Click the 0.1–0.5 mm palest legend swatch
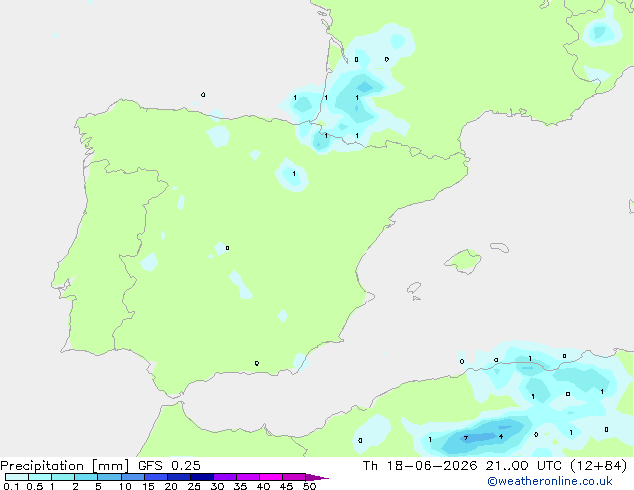Viewport: 634px width, 490px height. point(17,477)
